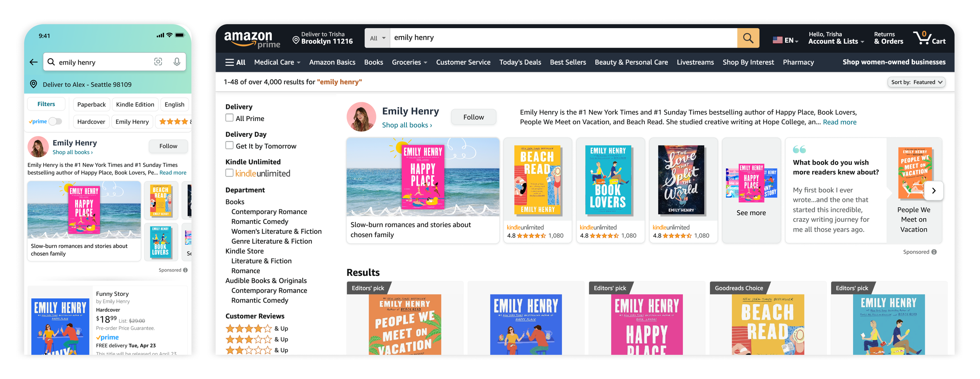This screenshot has height=379, width=980.
Task: Open Returns & Orders
Action: coord(888,38)
